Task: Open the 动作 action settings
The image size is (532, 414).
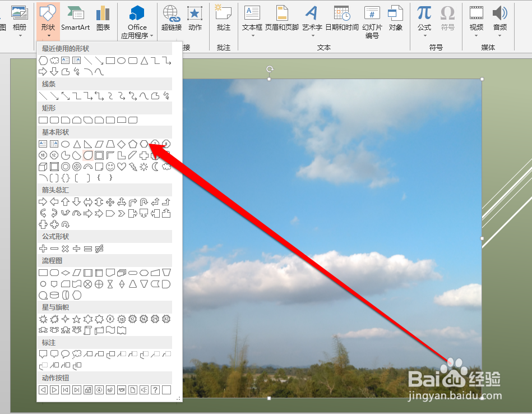Action: point(195,19)
